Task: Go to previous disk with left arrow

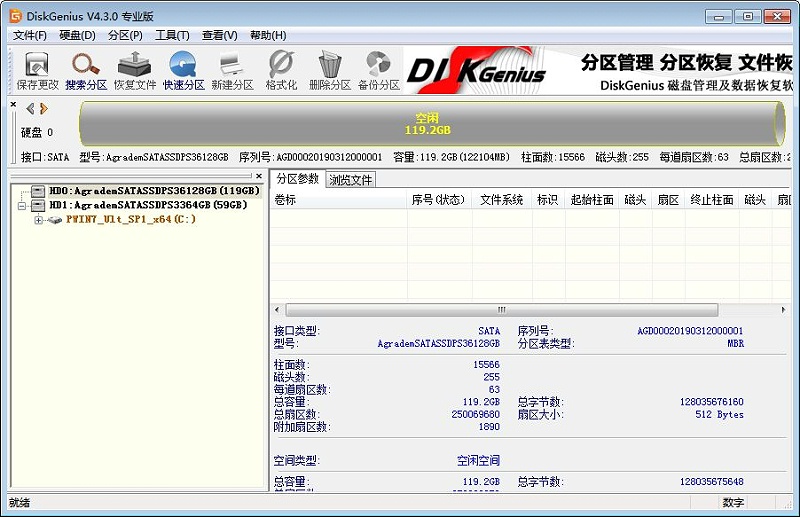Action: pos(30,108)
